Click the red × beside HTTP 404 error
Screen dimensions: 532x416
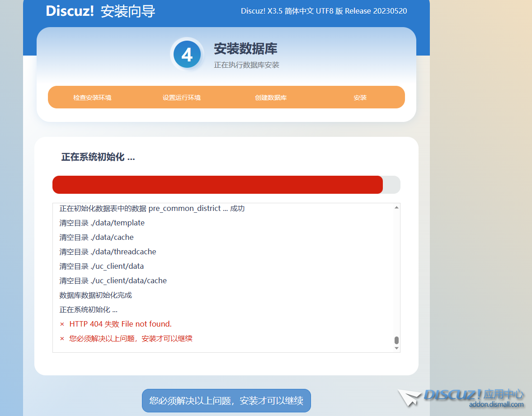pyautogui.click(x=62, y=324)
